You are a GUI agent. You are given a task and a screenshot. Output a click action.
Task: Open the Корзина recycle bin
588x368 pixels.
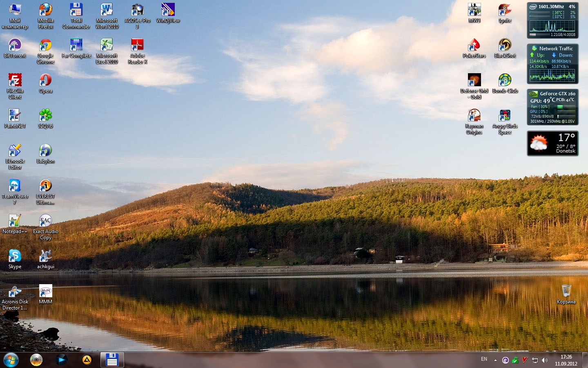566,292
